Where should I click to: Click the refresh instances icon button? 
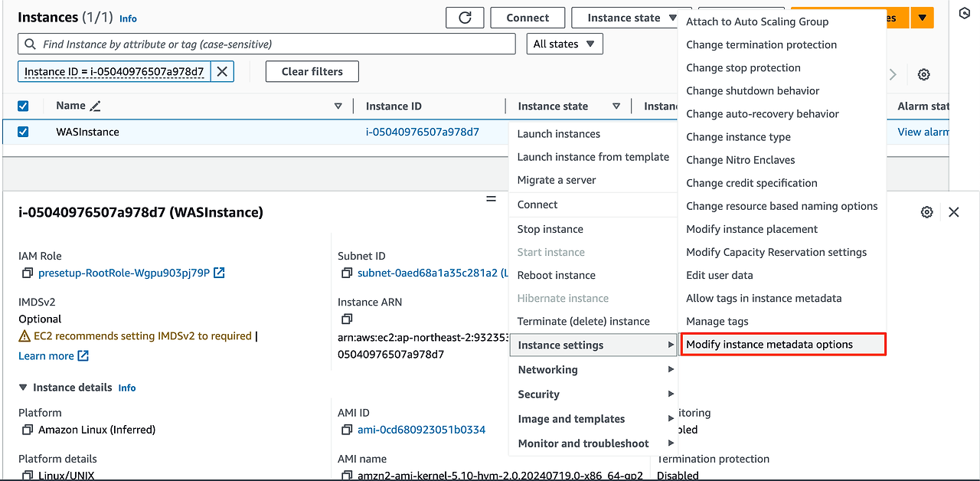pyautogui.click(x=465, y=18)
